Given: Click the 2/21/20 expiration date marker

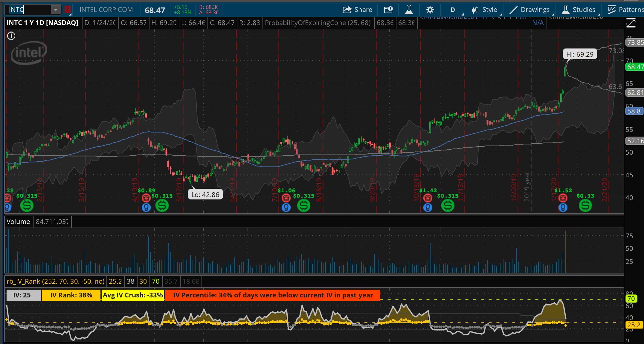Looking at the screenshot, I should (605, 190).
